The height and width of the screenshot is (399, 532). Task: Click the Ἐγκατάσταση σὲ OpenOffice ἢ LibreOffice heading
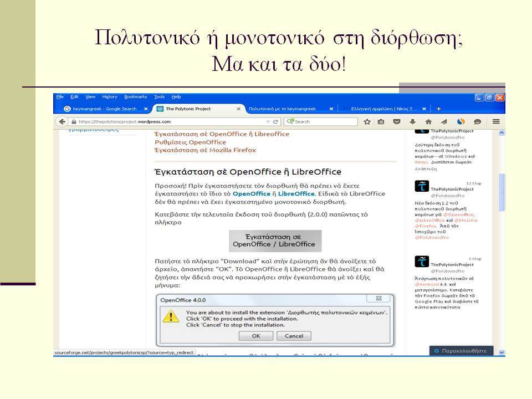pos(248,172)
